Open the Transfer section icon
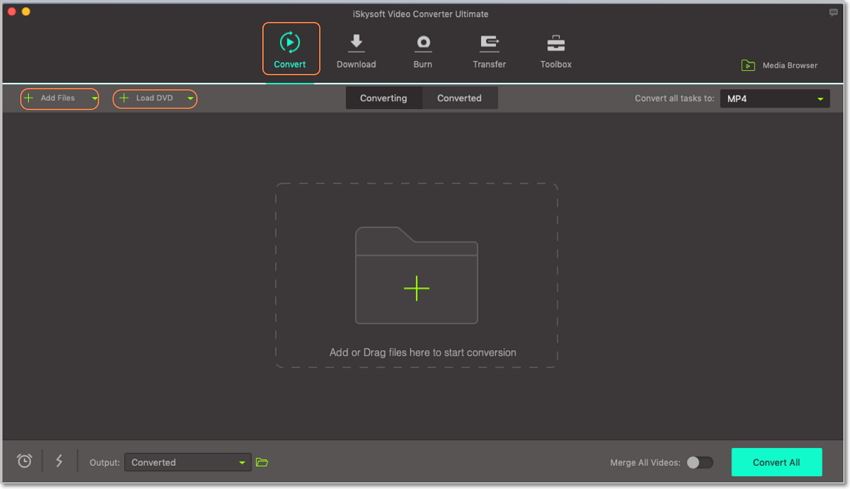850x489 pixels. [x=489, y=51]
